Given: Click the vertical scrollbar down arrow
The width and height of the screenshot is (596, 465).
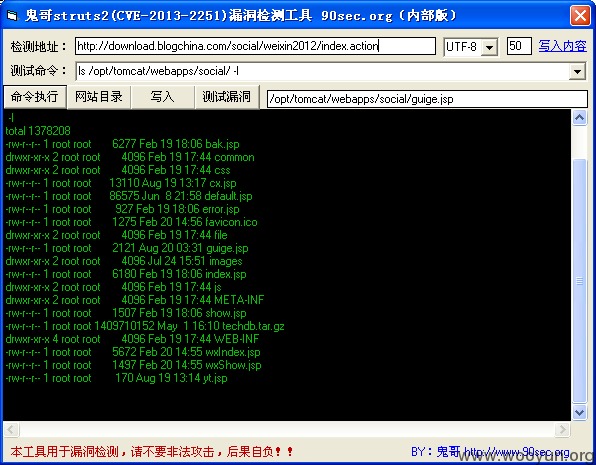Looking at the screenshot, I should pos(579,412).
